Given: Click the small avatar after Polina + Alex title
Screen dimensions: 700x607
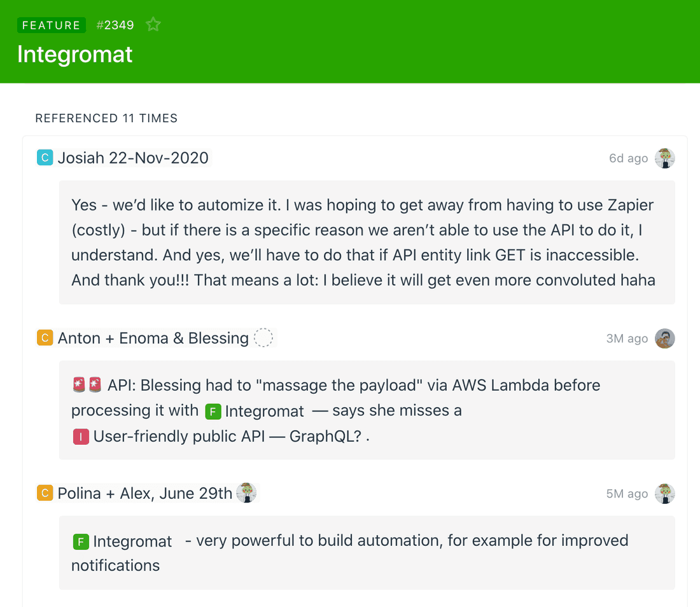Looking at the screenshot, I should tap(248, 492).
